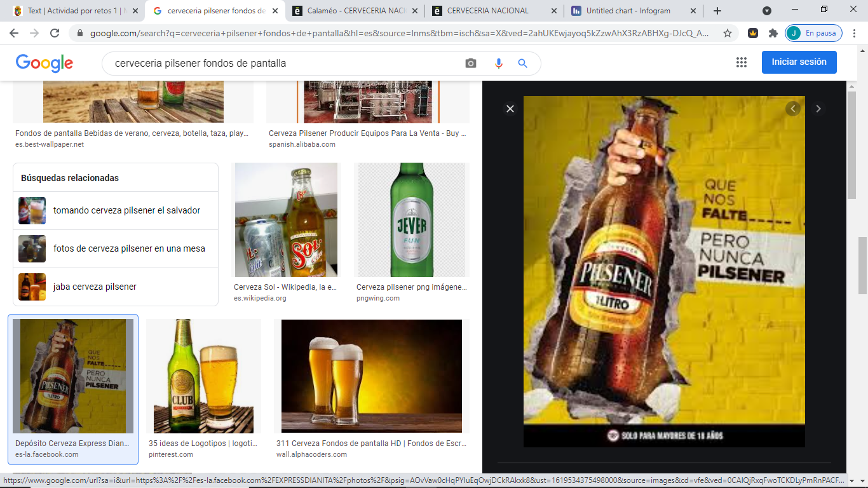Image resolution: width=868 pixels, height=488 pixels.
Task: Switch to the Calaméo CERVECERIA NACIONAL tab
Action: (x=357, y=10)
